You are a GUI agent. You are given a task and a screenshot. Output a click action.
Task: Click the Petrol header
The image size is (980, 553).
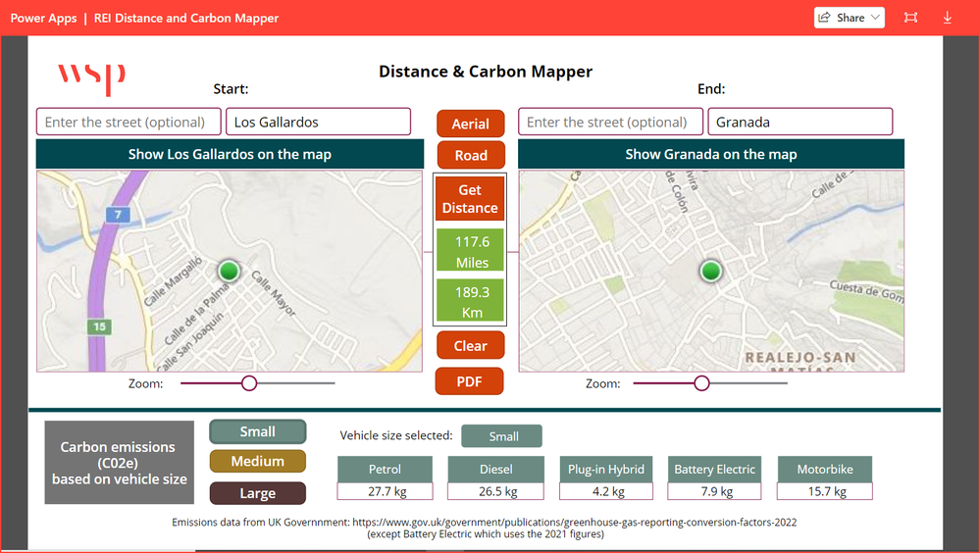pos(385,470)
